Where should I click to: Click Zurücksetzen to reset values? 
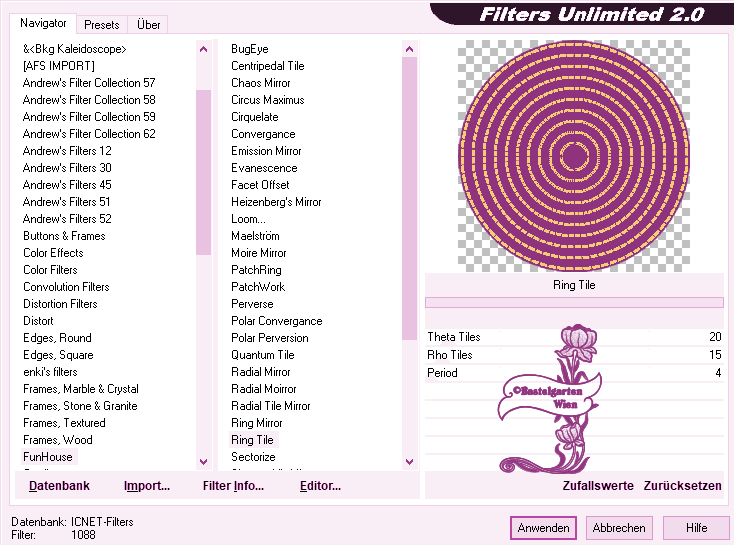point(683,486)
